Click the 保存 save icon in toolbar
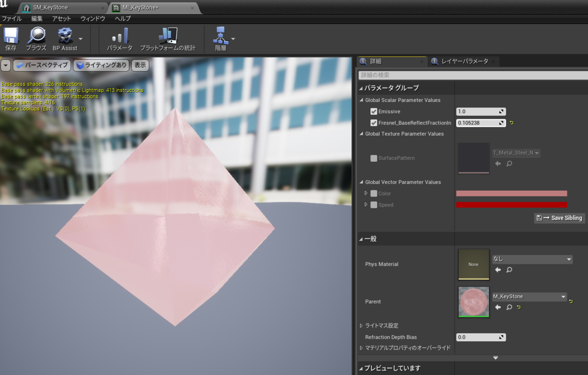This screenshot has width=588, height=375. pyautogui.click(x=11, y=35)
